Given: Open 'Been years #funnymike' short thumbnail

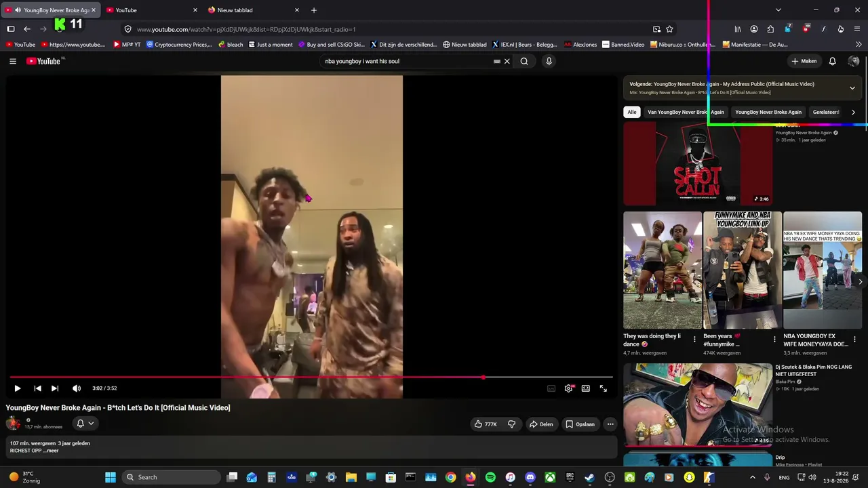Looking at the screenshot, I should tap(743, 270).
